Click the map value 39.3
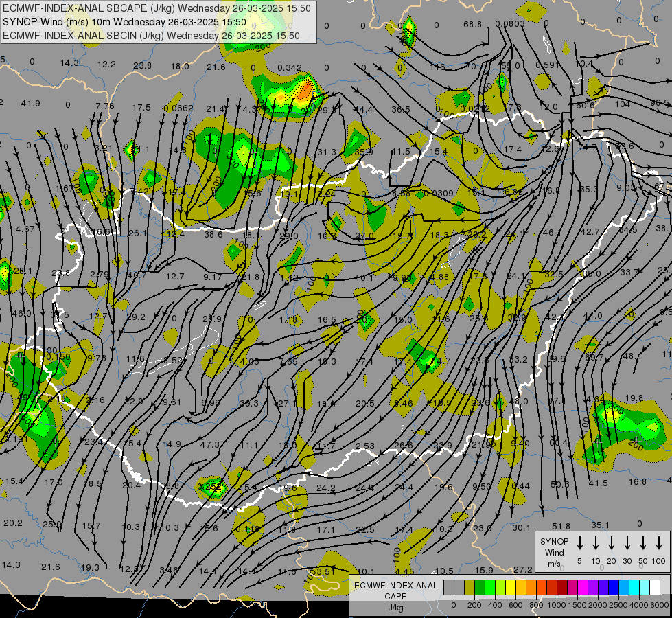Viewport: 672px width, 618px height. [x=249, y=403]
